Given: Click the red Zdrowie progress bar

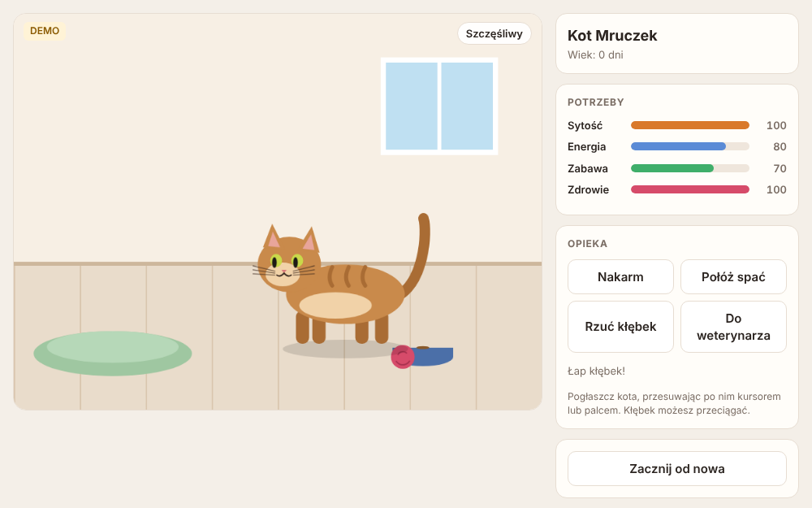Looking at the screenshot, I should [689, 189].
